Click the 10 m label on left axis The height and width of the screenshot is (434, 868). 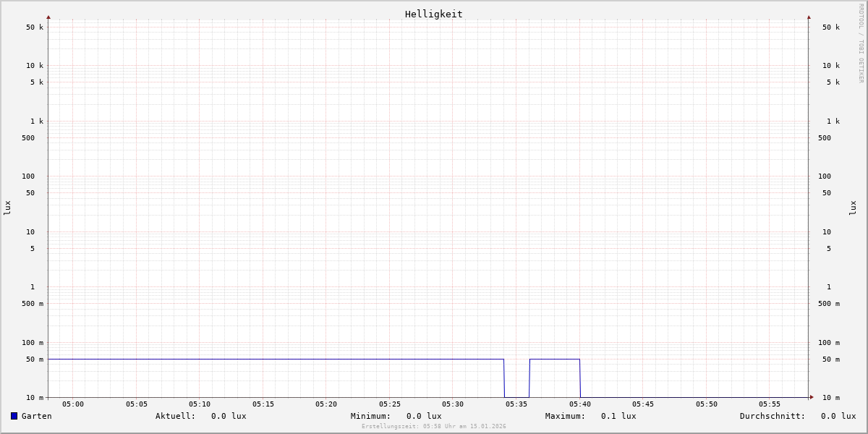(35, 398)
